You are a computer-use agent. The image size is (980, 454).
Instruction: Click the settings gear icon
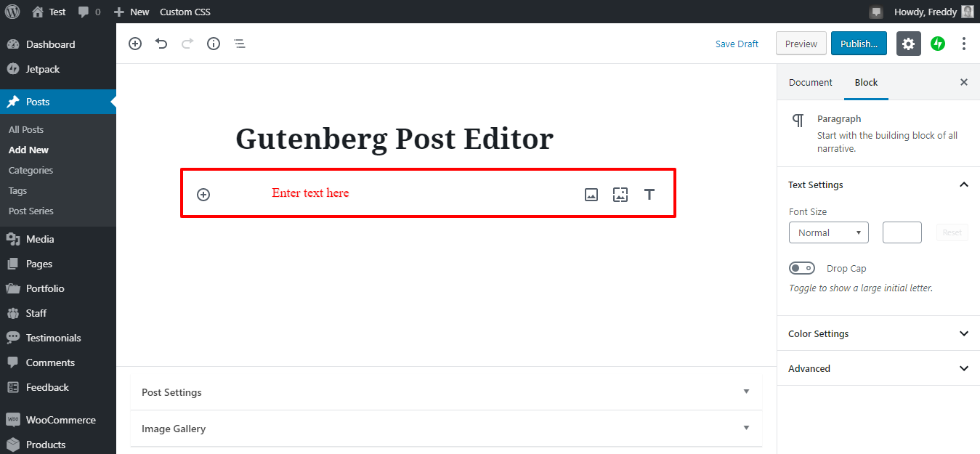click(908, 44)
